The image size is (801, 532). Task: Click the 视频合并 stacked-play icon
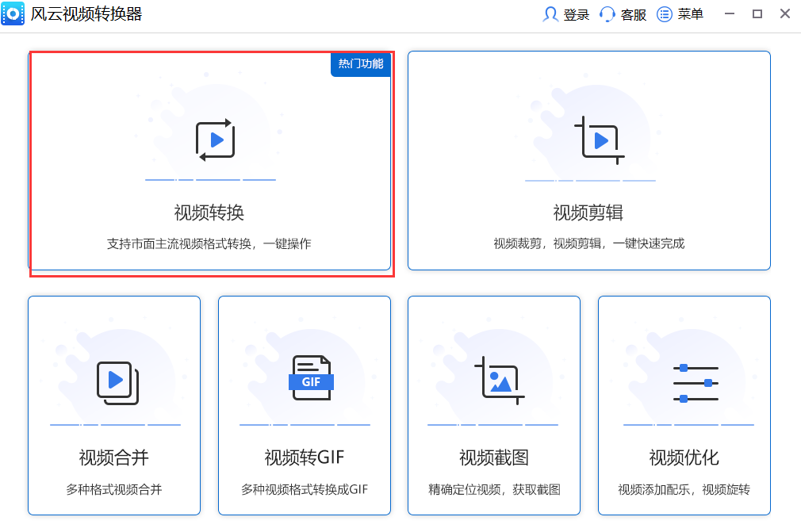[118, 383]
